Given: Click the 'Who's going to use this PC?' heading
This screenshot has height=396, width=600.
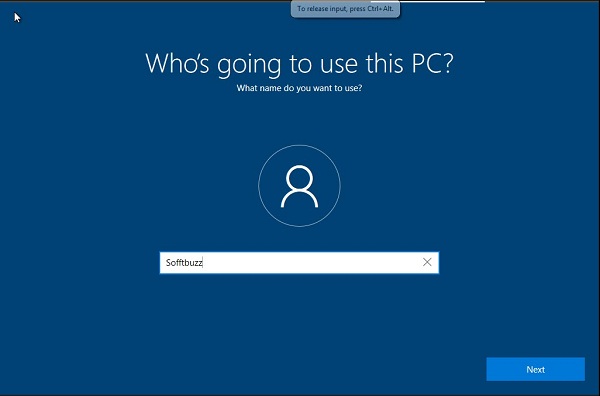Looking at the screenshot, I should 299,64.
